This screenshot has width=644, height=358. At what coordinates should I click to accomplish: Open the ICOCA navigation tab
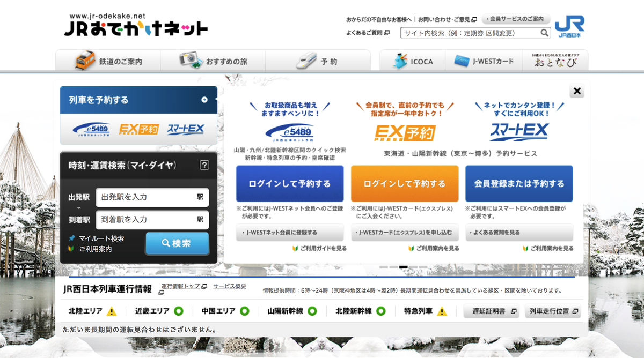[x=412, y=61]
